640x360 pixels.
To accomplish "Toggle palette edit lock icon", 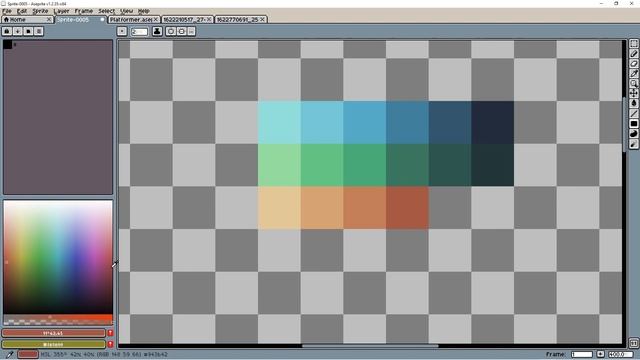I will tap(7, 31).
